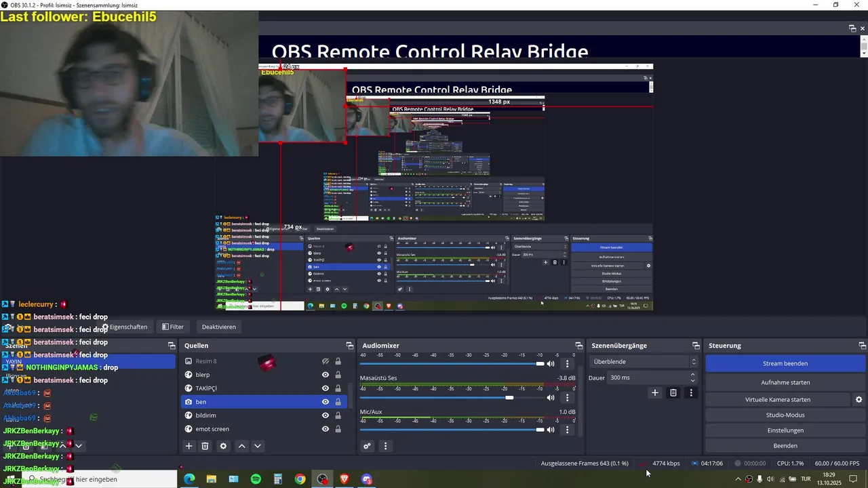Increase Dauer duration with up arrow

coord(692,375)
